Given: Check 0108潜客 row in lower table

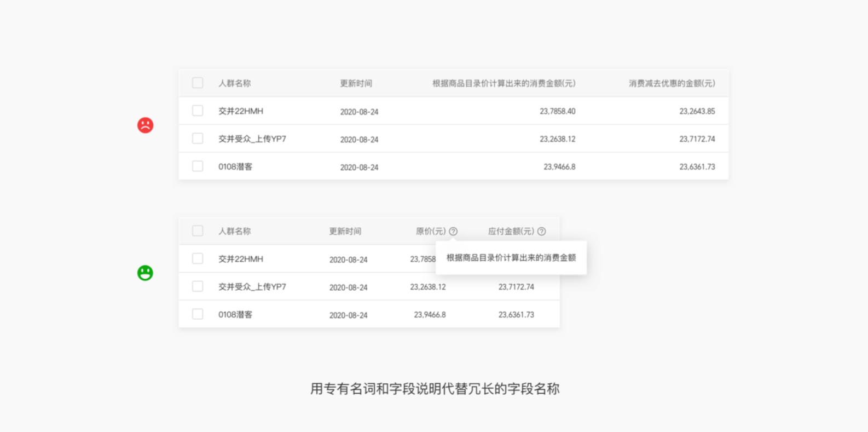Looking at the screenshot, I should (198, 314).
